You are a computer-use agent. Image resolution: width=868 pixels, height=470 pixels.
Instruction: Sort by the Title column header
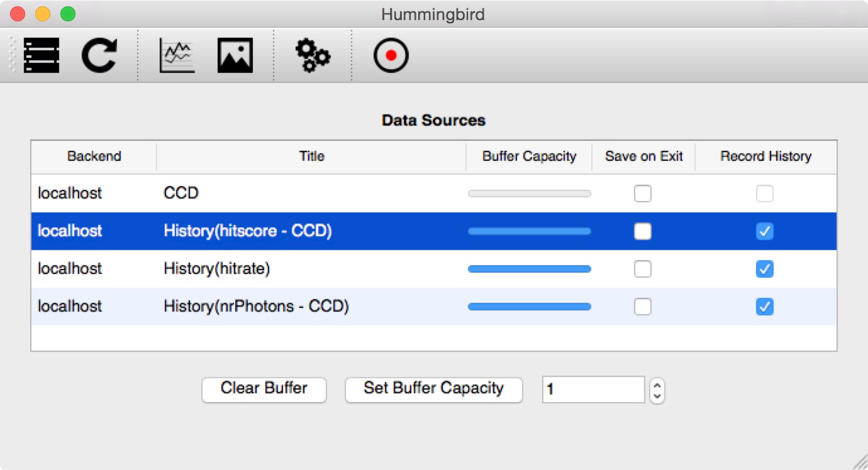312,156
